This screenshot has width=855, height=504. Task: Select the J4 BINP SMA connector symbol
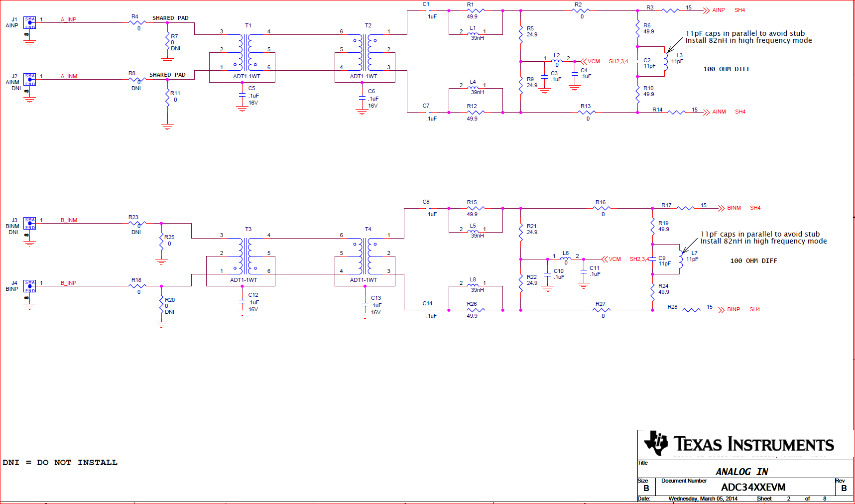pyautogui.click(x=30, y=286)
